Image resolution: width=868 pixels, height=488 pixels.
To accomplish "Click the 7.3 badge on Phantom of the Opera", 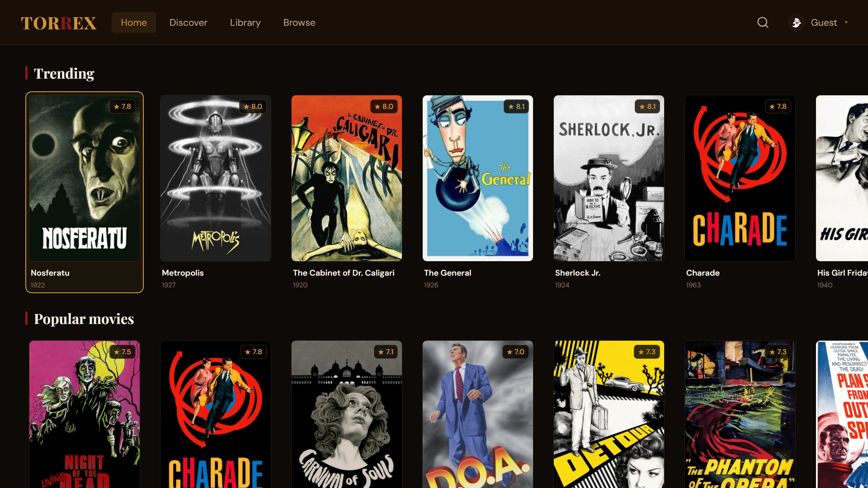I will point(778,352).
